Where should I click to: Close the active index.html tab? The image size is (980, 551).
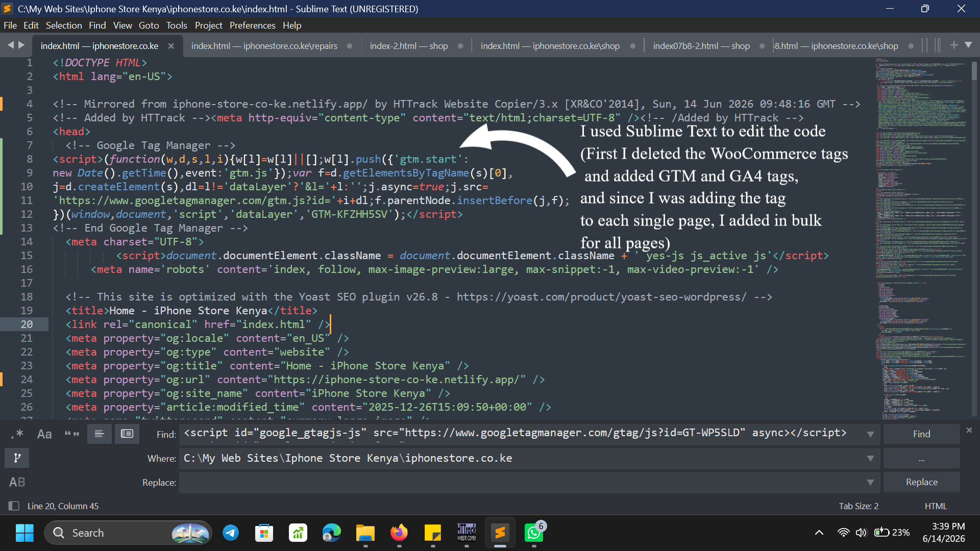click(171, 46)
